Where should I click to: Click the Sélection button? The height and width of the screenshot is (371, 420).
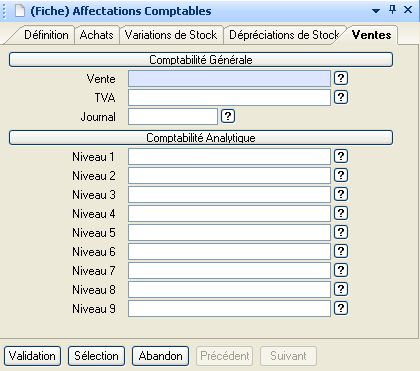click(96, 356)
